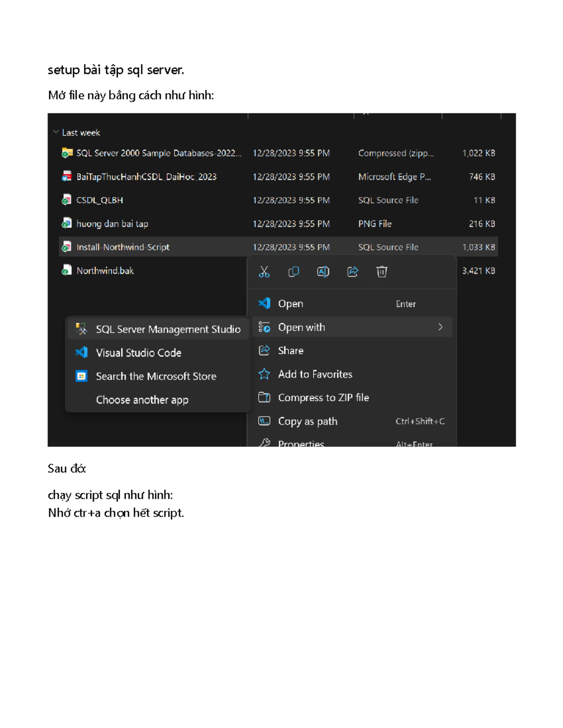Select Compress to ZIP file
This screenshot has width=563, height=728.
[x=324, y=397]
